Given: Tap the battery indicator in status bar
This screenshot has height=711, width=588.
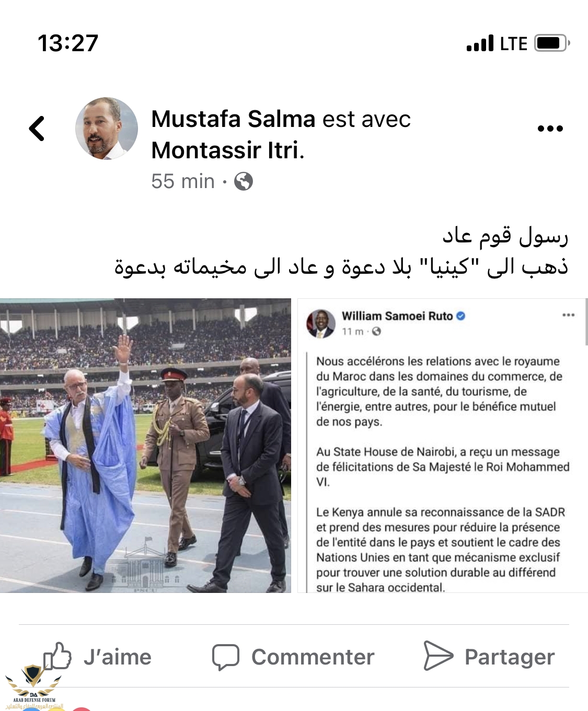Looking at the screenshot, I should [x=552, y=43].
